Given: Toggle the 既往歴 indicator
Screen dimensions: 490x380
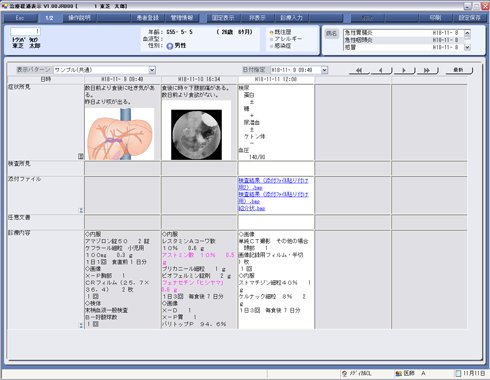Looking at the screenshot, I should 271,33.
